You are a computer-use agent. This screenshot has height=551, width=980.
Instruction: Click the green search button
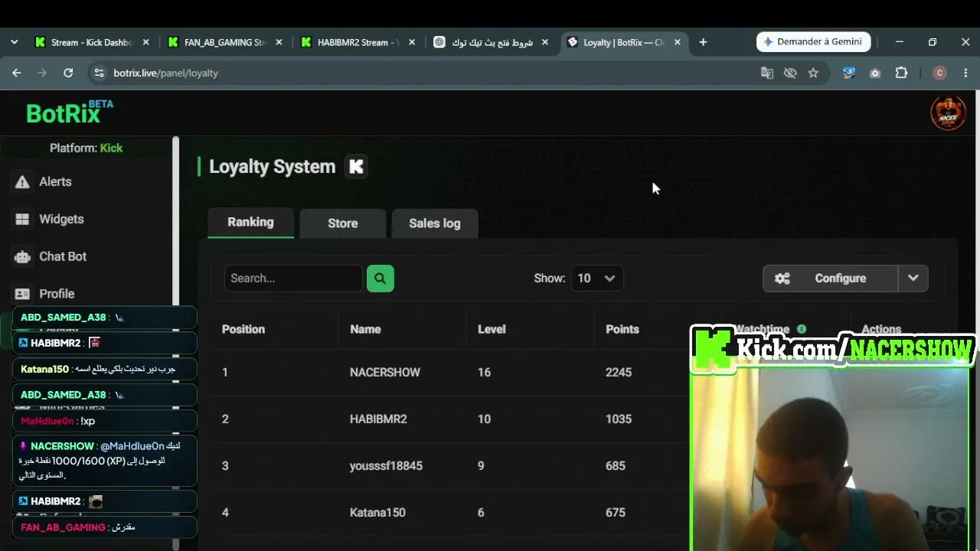381,279
